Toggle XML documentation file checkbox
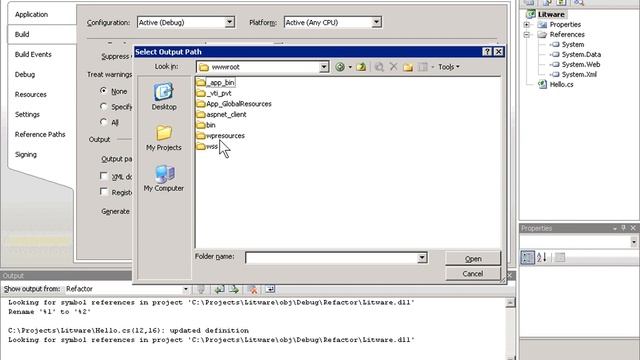Image resolution: width=640 pixels, height=360 pixels. click(x=104, y=176)
